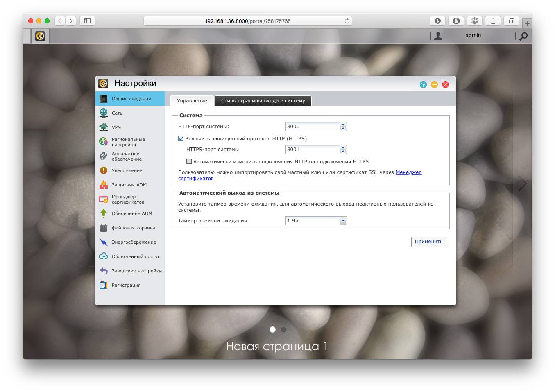This screenshot has height=392, width=555.
Task: Click the browser share icon
Action: pos(493,21)
